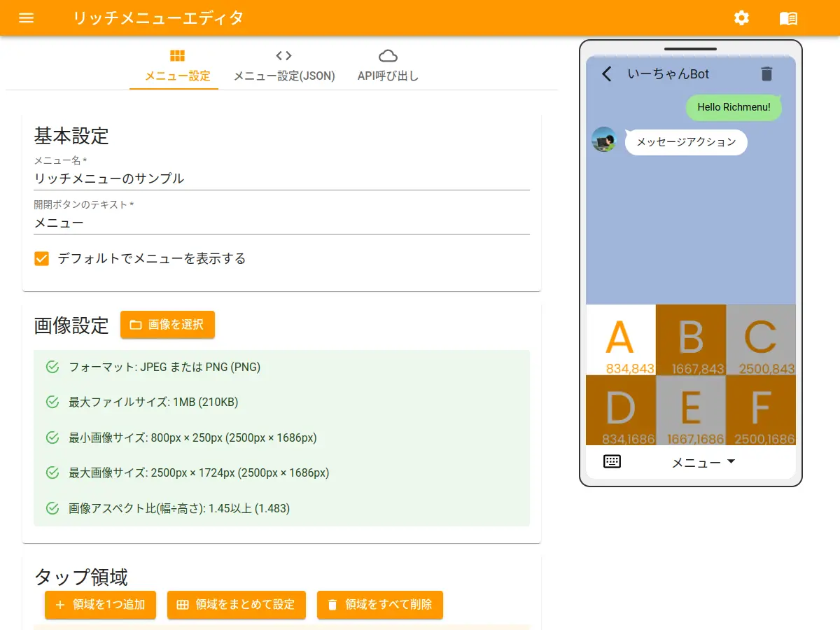Click the 基本設定 heading
Image resolution: width=840 pixels, height=630 pixels.
coord(71,135)
